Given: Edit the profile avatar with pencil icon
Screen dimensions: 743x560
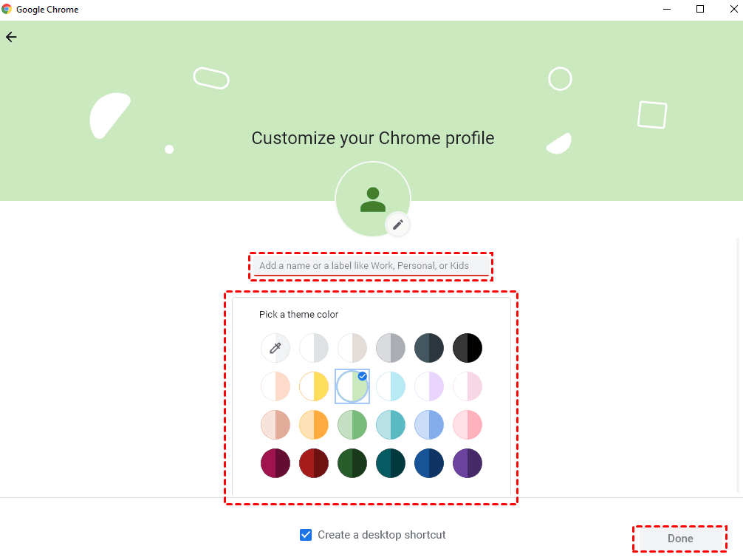Looking at the screenshot, I should 397,225.
